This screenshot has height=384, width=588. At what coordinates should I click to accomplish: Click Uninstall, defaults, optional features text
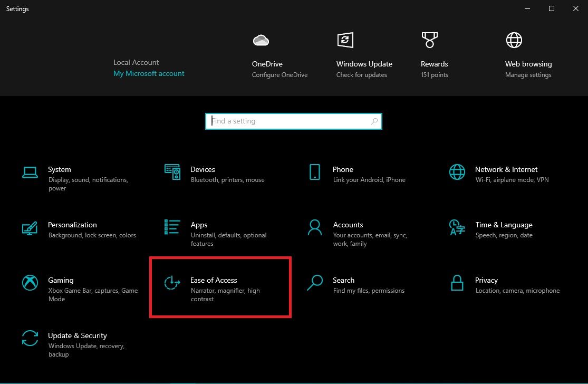coord(229,239)
